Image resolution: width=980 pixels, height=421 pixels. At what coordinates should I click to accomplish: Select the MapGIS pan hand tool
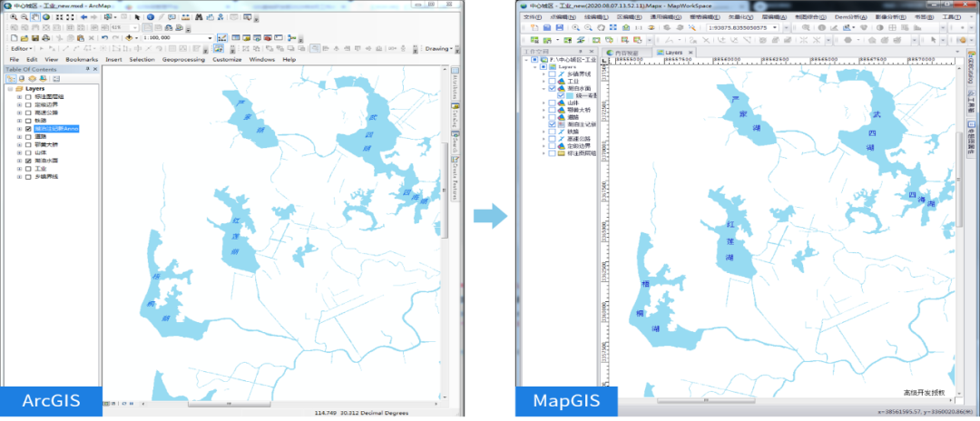click(x=601, y=27)
